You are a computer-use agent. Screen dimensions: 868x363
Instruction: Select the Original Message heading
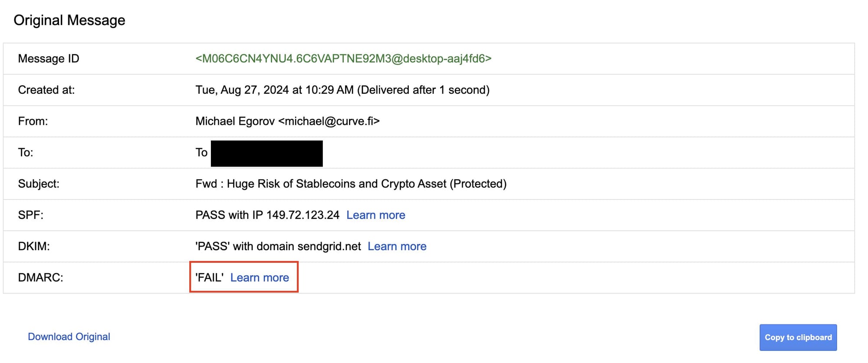[69, 20]
